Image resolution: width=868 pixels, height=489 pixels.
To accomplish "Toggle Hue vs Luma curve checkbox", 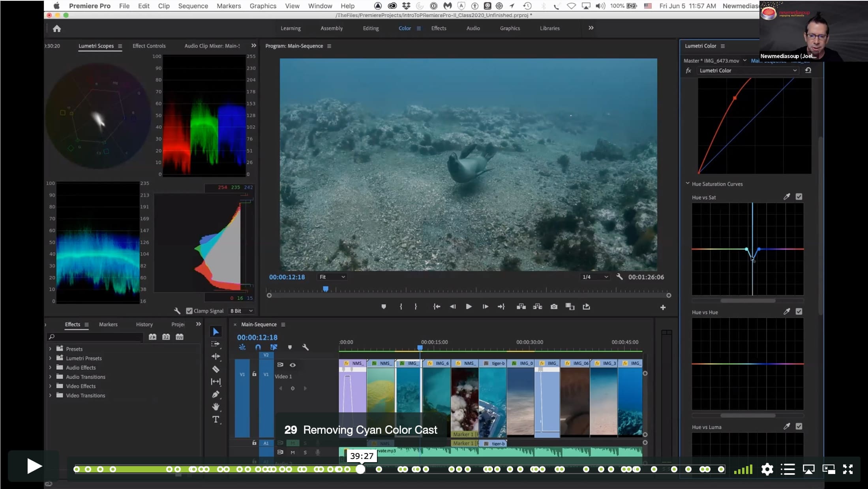I will click(x=799, y=427).
